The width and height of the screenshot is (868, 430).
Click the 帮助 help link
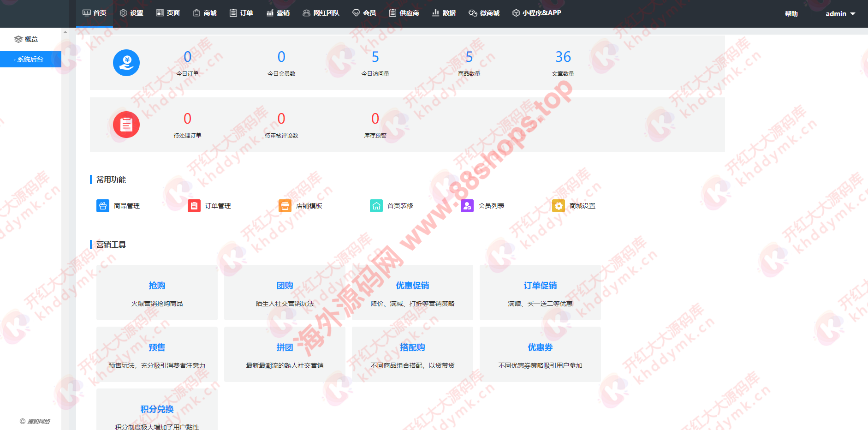(791, 14)
